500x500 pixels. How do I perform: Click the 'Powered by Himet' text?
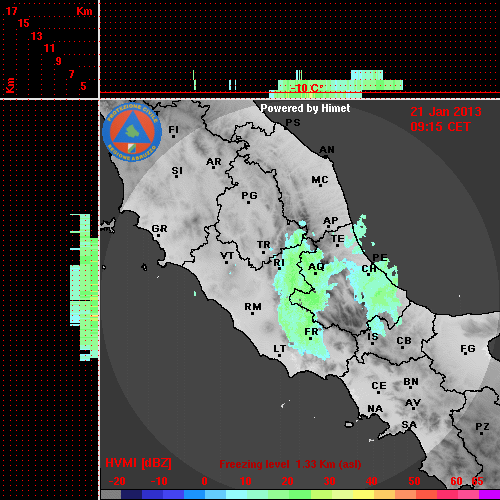pyautogui.click(x=305, y=108)
